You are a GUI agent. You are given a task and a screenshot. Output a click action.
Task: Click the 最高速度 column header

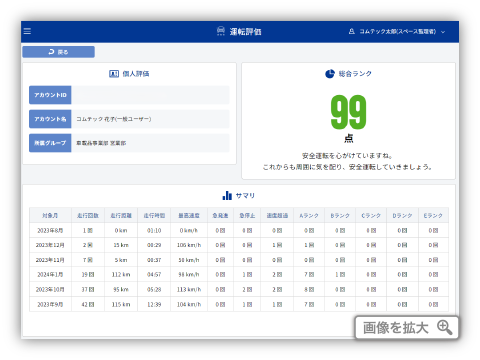[x=189, y=216]
